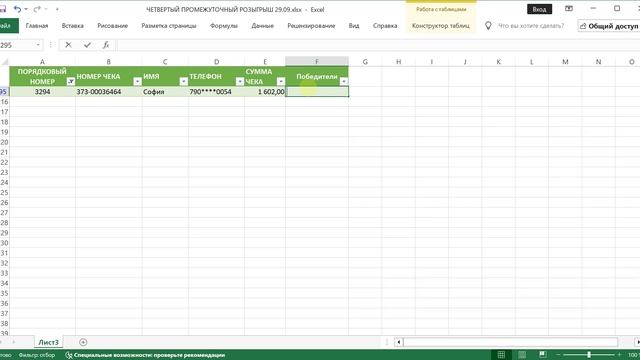The image size is (640, 360).
Task: Open the Данные tab
Action: pos(262,26)
